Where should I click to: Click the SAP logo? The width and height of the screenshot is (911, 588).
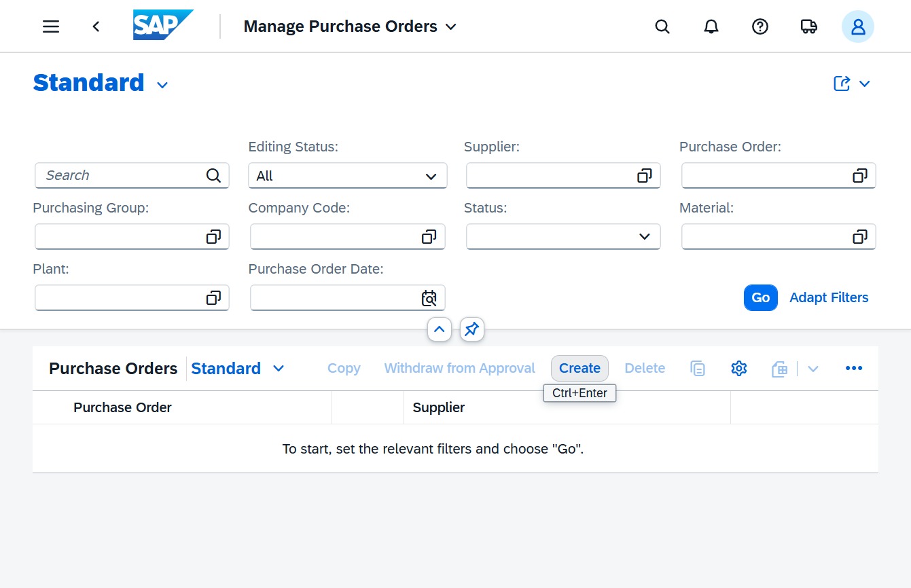tap(163, 25)
